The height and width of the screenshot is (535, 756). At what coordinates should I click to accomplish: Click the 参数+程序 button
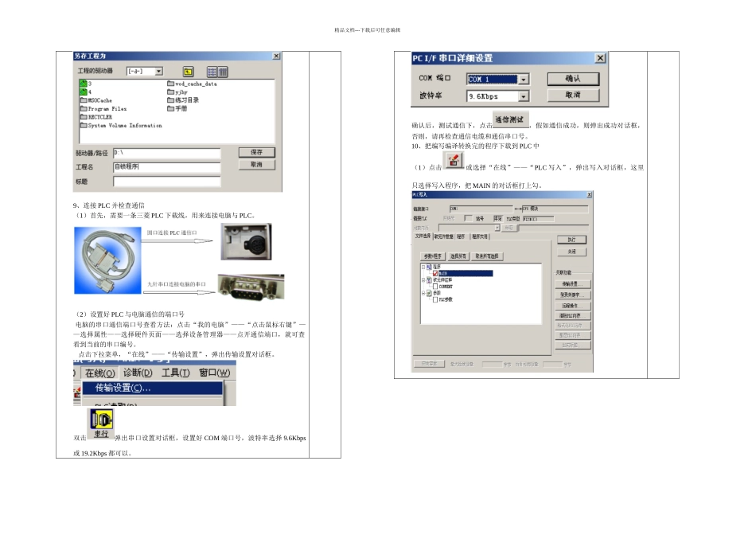tap(432, 256)
